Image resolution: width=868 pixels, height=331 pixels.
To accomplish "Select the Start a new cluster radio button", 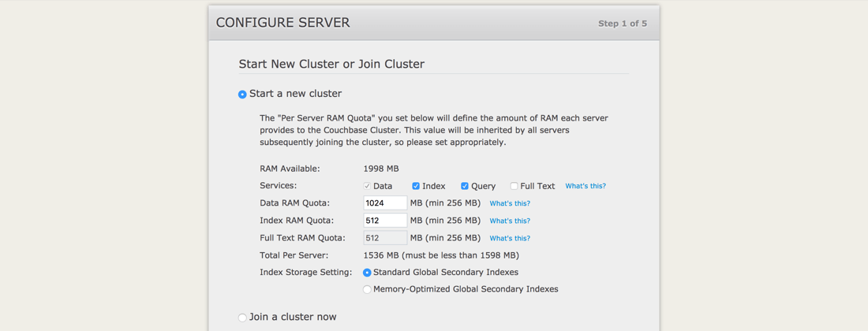I will click(x=242, y=95).
